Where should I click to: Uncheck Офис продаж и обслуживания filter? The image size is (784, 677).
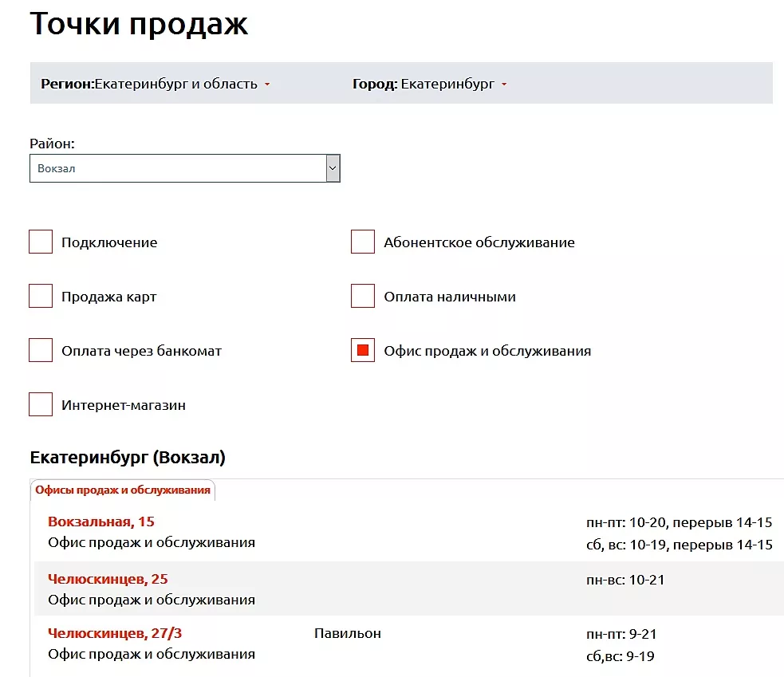point(363,351)
